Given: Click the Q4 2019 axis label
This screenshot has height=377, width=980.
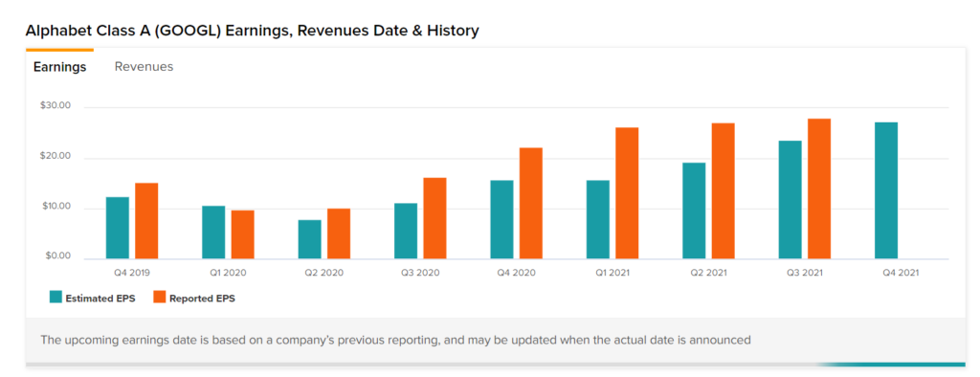Looking at the screenshot, I should 132,273.
